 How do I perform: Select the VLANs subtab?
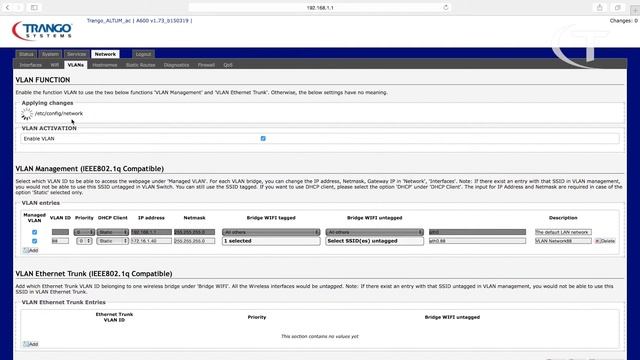[76, 65]
